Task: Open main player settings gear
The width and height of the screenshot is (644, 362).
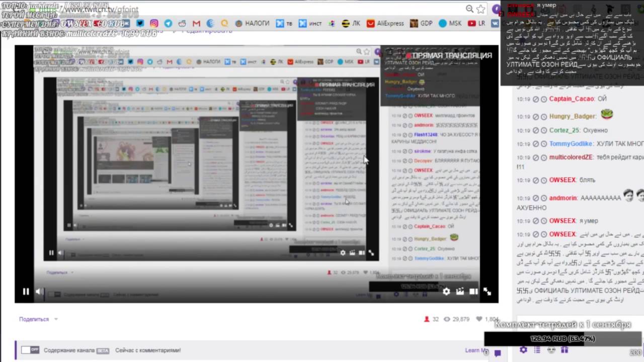Action: click(x=446, y=291)
